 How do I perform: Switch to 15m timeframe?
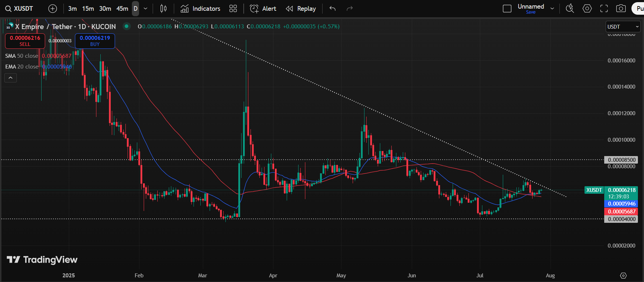88,9
